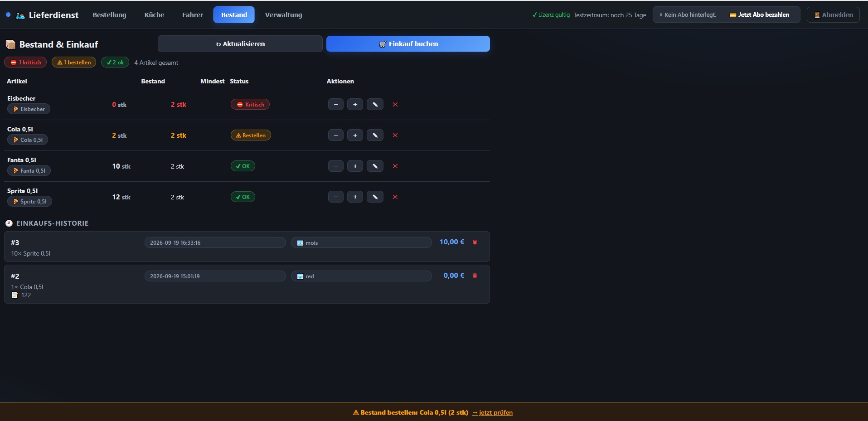This screenshot has height=421, width=868.
Task: Increase Eisbecher stock with plus button
Action: (x=355, y=105)
